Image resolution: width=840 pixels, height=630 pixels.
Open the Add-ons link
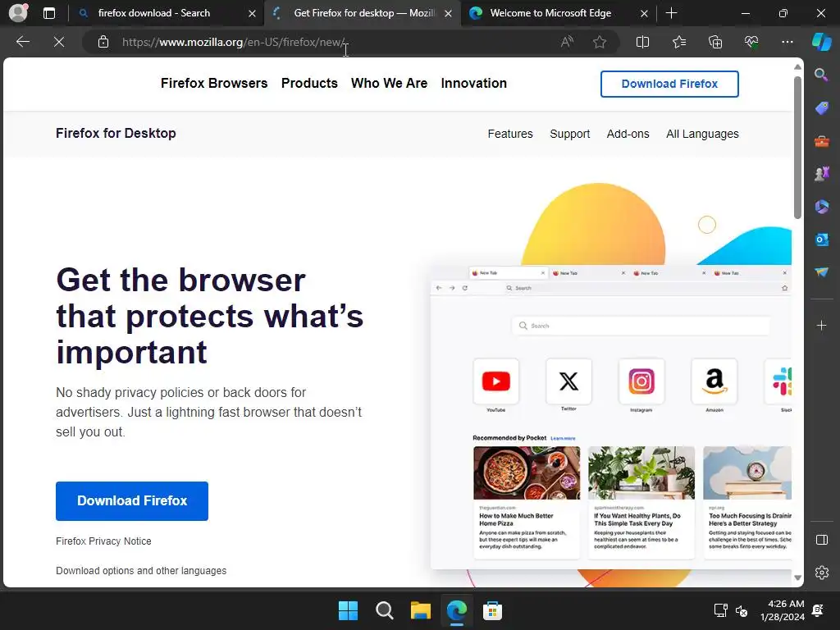pos(628,134)
